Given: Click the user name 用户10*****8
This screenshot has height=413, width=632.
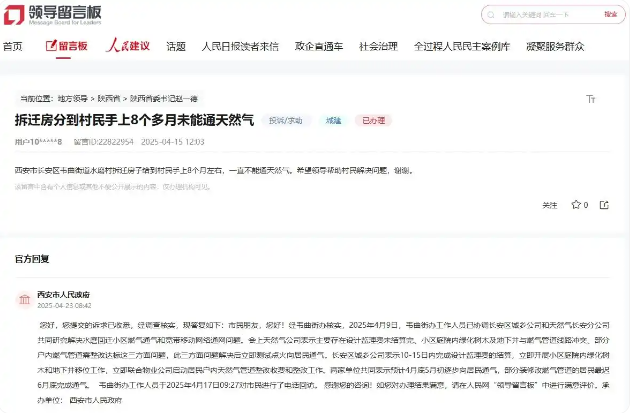Looking at the screenshot, I should click(38, 142).
